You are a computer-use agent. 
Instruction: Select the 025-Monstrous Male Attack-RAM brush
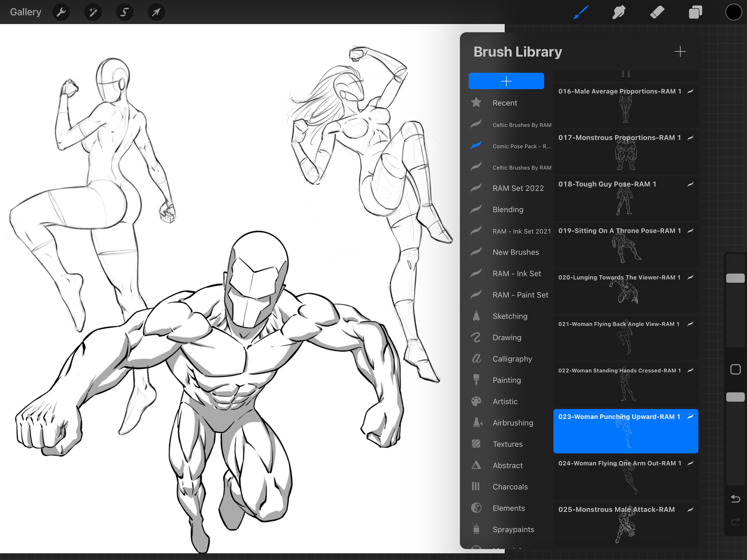coord(625,524)
